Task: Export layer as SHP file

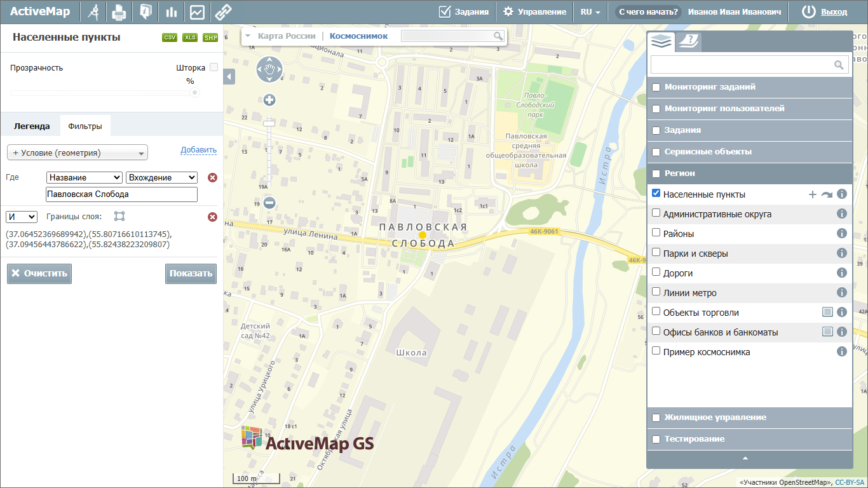Action: point(210,37)
